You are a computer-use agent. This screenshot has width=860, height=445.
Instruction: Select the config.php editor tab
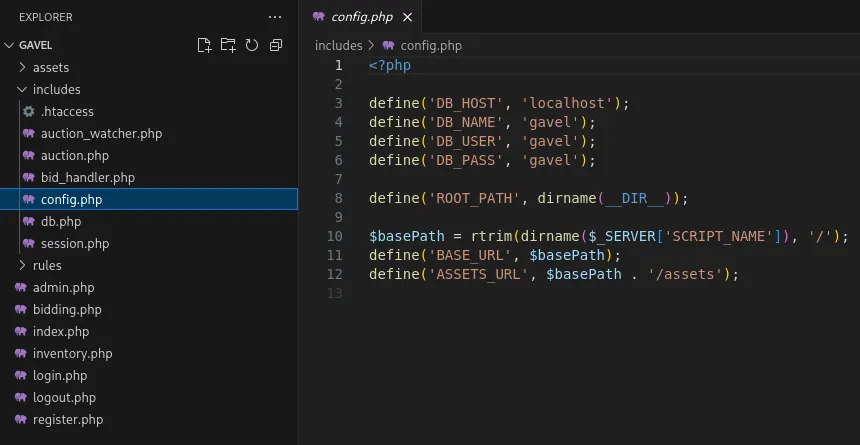364,16
